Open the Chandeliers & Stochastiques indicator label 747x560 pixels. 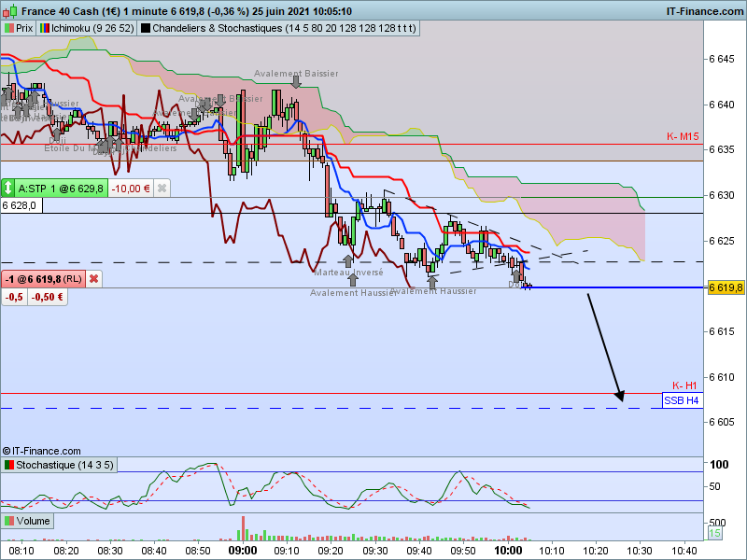[284, 28]
